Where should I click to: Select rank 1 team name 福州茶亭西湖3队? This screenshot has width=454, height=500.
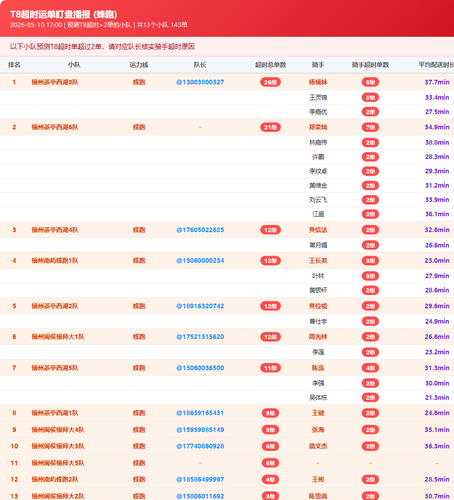(x=55, y=82)
